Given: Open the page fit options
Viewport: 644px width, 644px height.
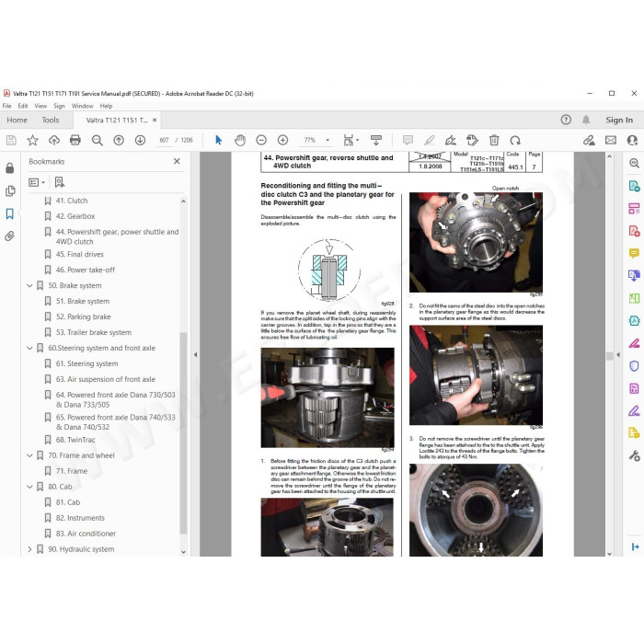Looking at the screenshot, I should (351, 141).
